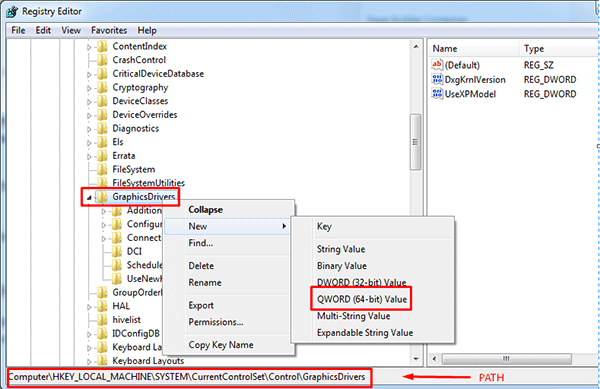The height and width of the screenshot is (389, 600).
Task: Click the tree pane vertical scrollbar thumb
Action: click(416, 142)
